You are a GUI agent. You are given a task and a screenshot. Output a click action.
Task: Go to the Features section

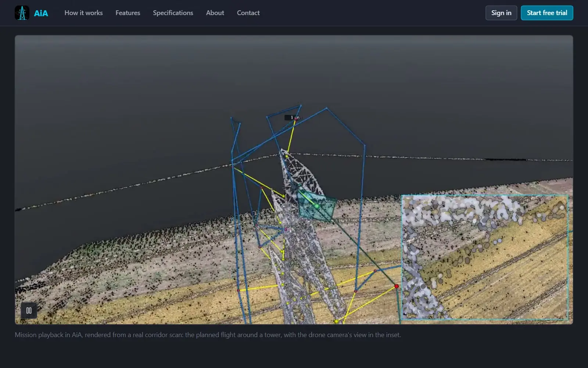[128, 13]
